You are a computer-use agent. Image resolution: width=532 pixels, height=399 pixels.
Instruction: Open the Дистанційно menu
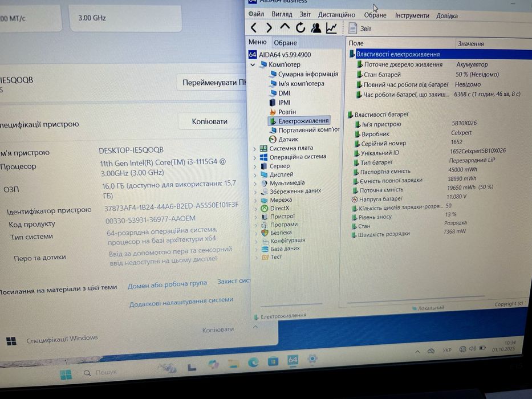(336, 15)
